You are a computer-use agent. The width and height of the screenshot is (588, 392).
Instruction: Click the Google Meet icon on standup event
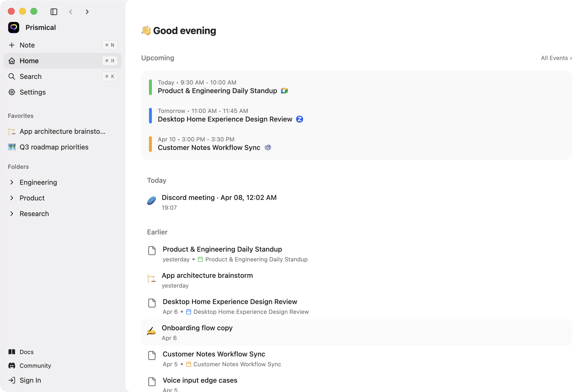click(x=284, y=91)
